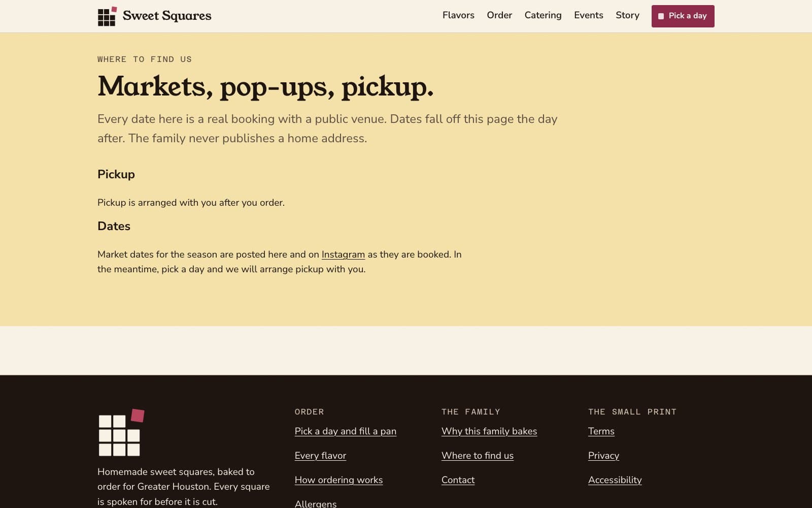Open the Flavors nav item
This screenshot has height=508, width=812.
458,15
